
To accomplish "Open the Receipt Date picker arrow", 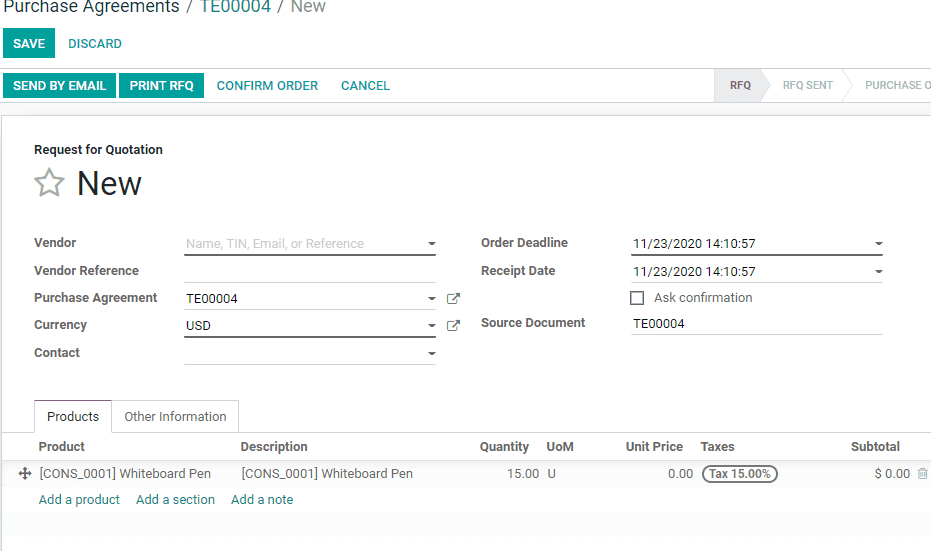I will click(x=878, y=271).
